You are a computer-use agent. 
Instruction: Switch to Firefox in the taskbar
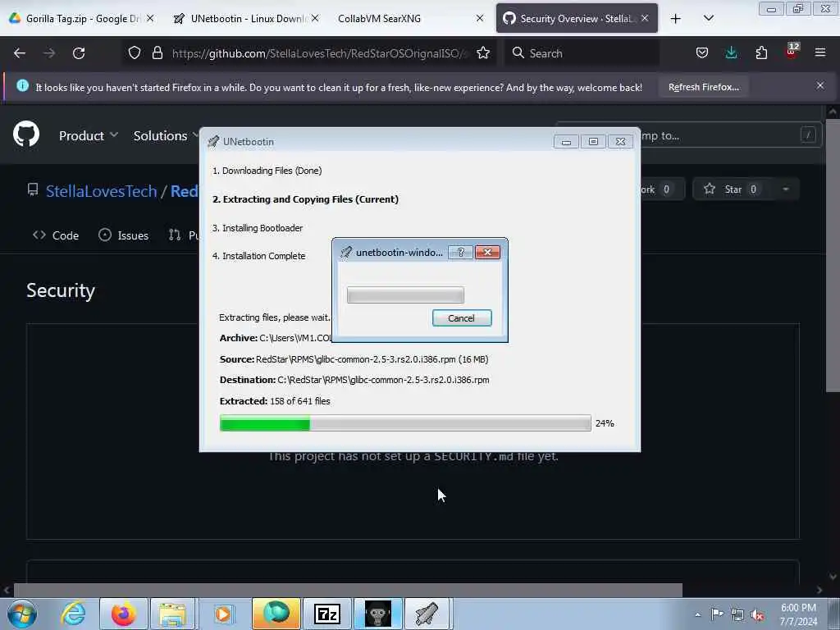[x=123, y=614]
